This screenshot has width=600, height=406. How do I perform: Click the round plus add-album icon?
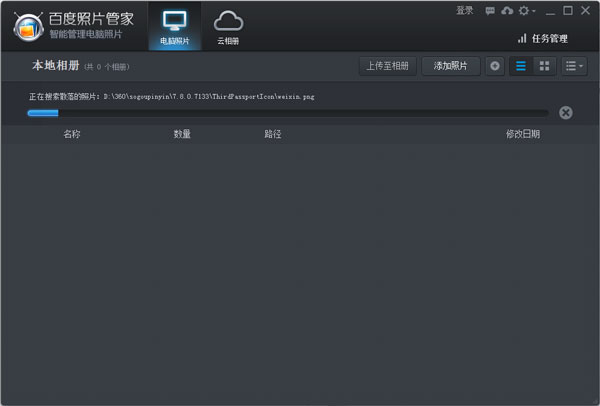pyautogui.click(x=495, y=66)
